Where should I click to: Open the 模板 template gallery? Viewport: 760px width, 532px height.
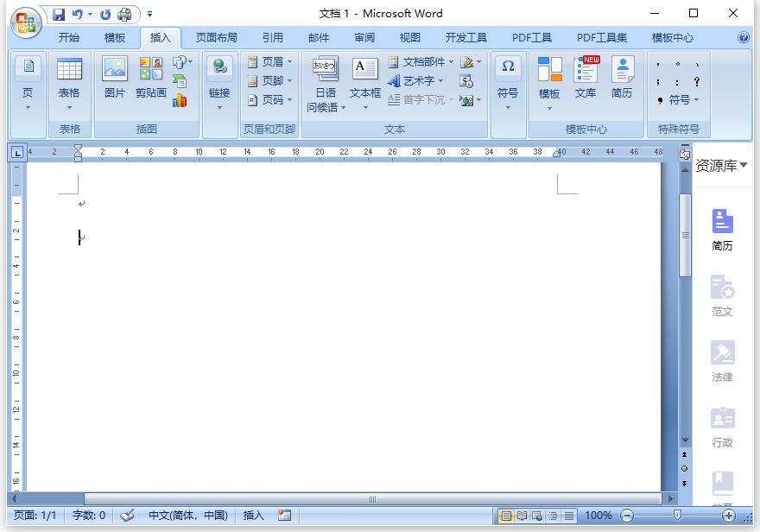coord(549,84)
